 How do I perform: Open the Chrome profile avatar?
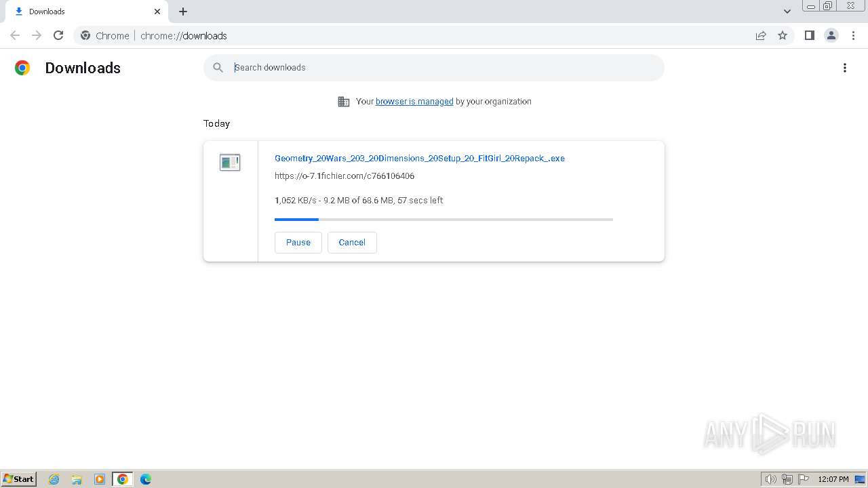831,35
